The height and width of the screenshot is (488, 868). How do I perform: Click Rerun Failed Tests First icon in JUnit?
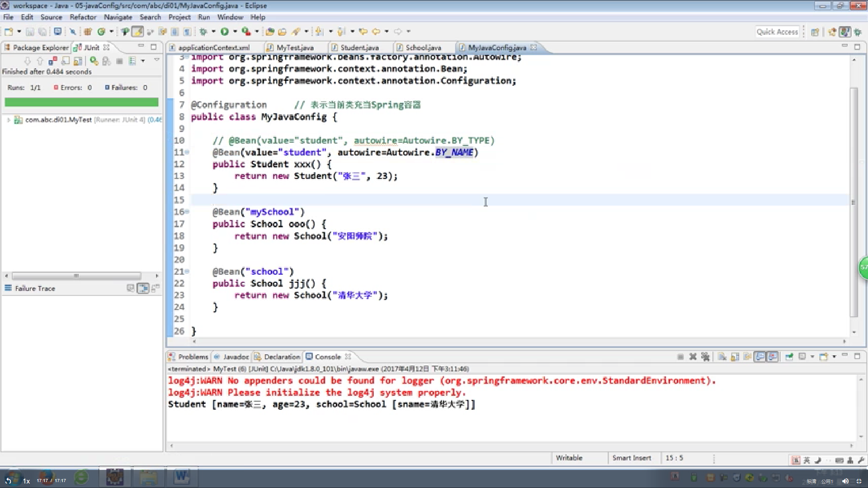point(106,61)
